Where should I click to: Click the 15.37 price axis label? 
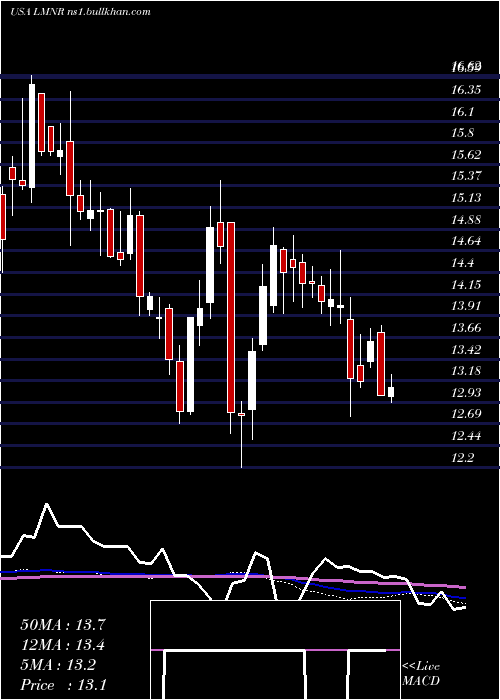coord(466,176)
